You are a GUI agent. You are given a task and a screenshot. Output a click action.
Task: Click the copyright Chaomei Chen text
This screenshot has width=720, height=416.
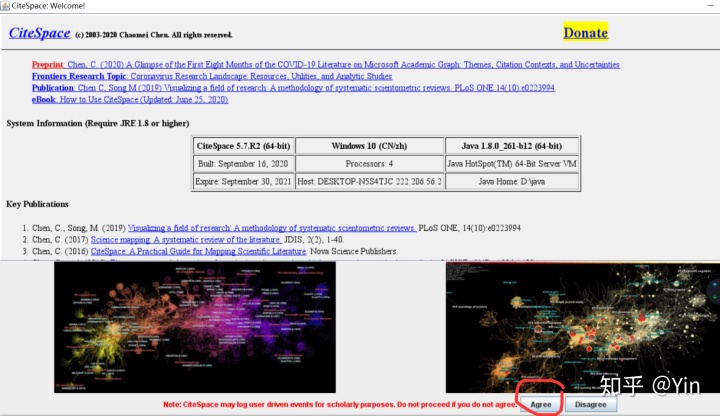154,35
